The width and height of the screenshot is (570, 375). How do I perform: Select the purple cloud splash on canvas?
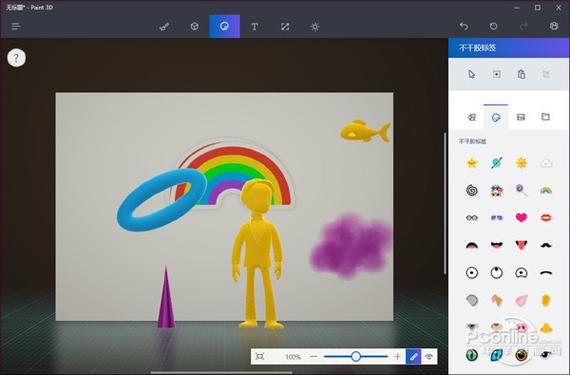click(351, 246)
